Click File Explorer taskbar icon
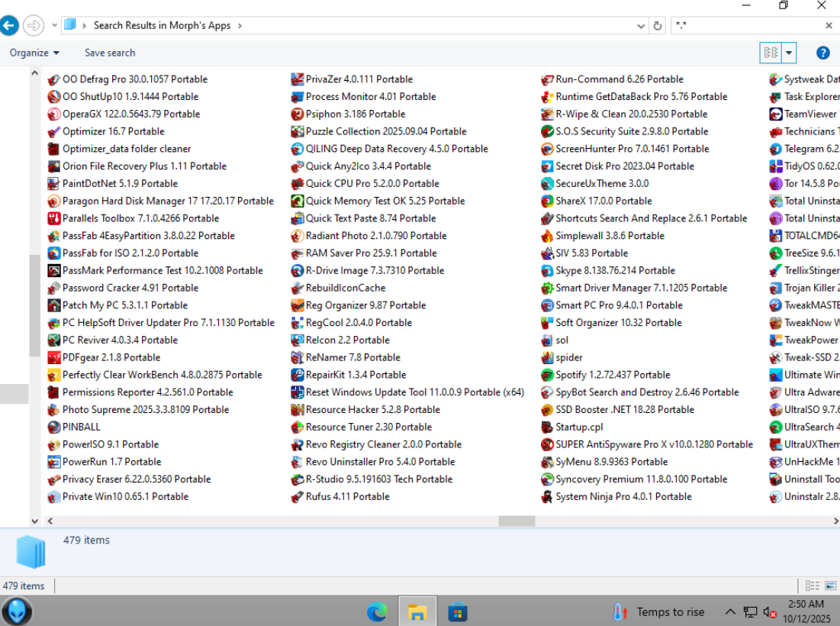This screenshot has height=626, width=840. point(417,612)
